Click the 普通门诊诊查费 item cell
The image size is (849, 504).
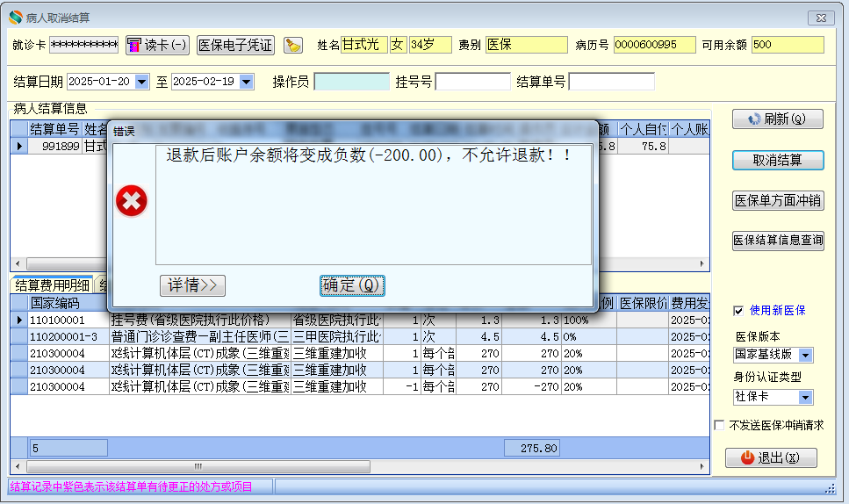point(200,336)
